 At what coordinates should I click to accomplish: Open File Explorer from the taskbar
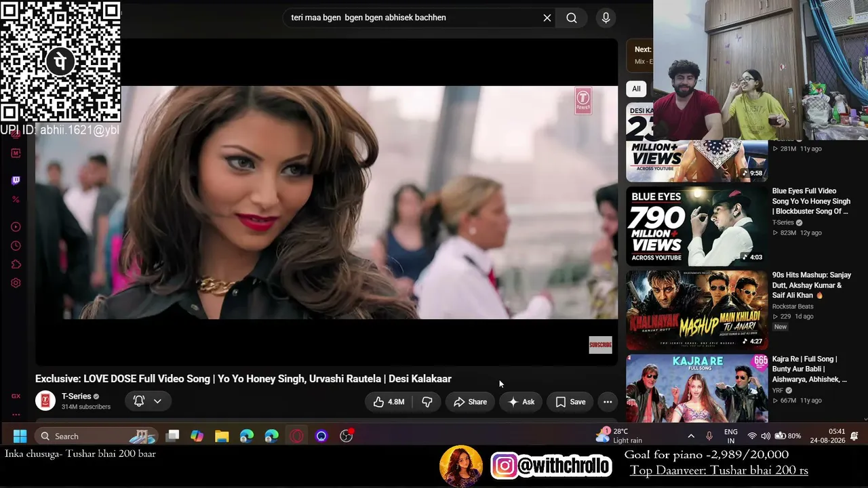coord(222,436)
